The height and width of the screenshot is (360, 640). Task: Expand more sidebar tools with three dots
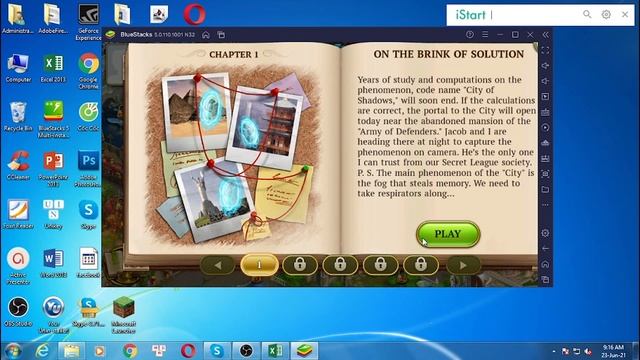coord(545,205)
